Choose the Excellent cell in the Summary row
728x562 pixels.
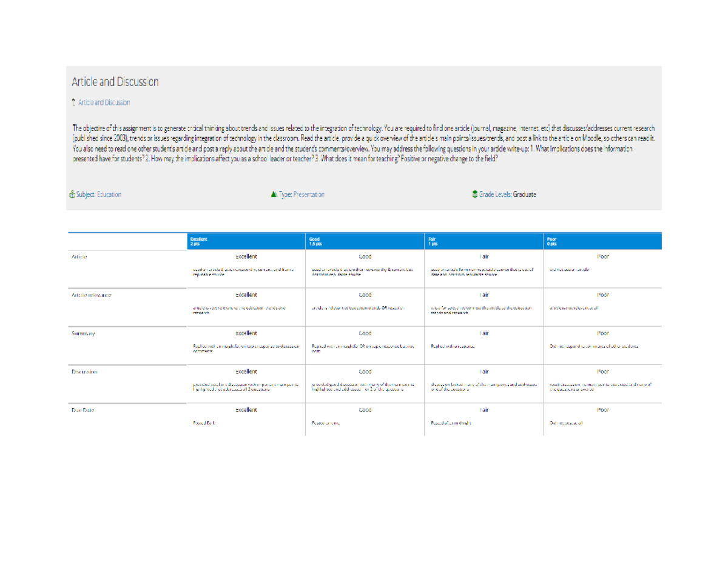[x=246, y=341]
